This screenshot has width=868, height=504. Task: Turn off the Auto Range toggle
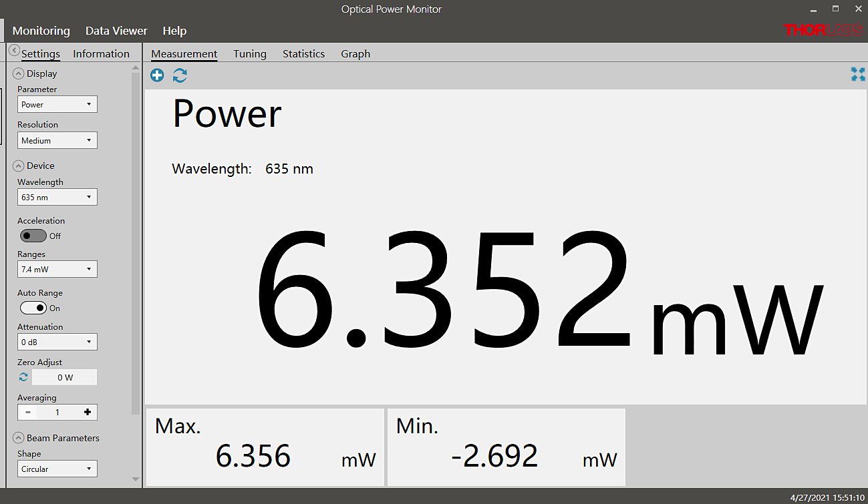point(33,308)
